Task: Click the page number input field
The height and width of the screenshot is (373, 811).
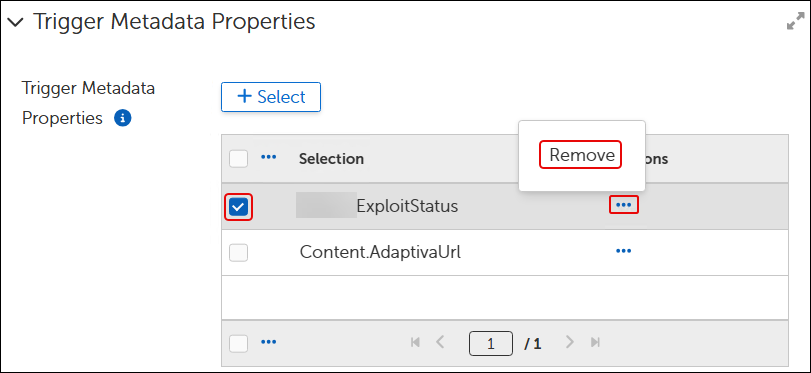Action: [491, 344]
